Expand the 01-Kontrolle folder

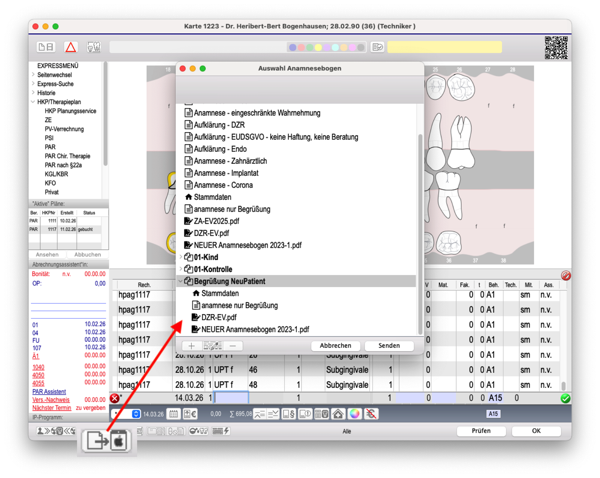click(181, 269)
